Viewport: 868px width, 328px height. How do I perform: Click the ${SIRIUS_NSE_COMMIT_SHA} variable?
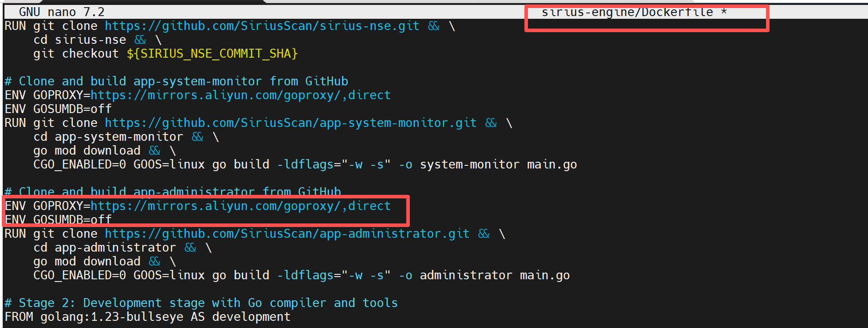tap(212, 54)
